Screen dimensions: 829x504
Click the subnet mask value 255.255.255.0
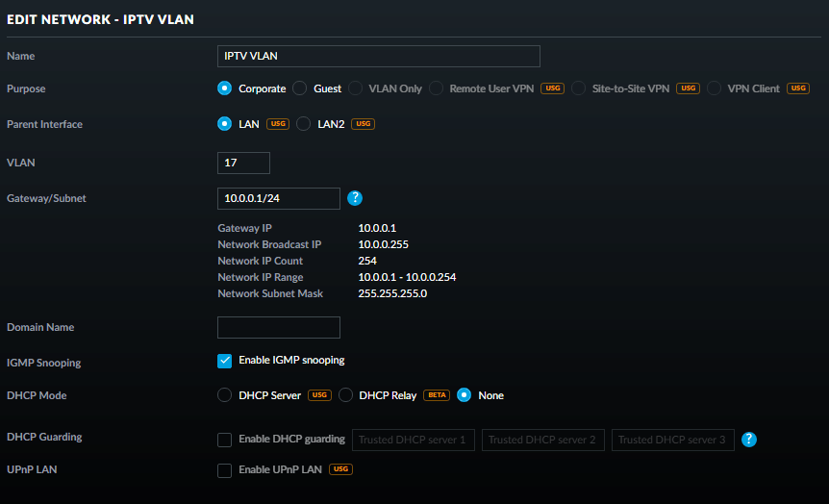(x=392, y=293)
